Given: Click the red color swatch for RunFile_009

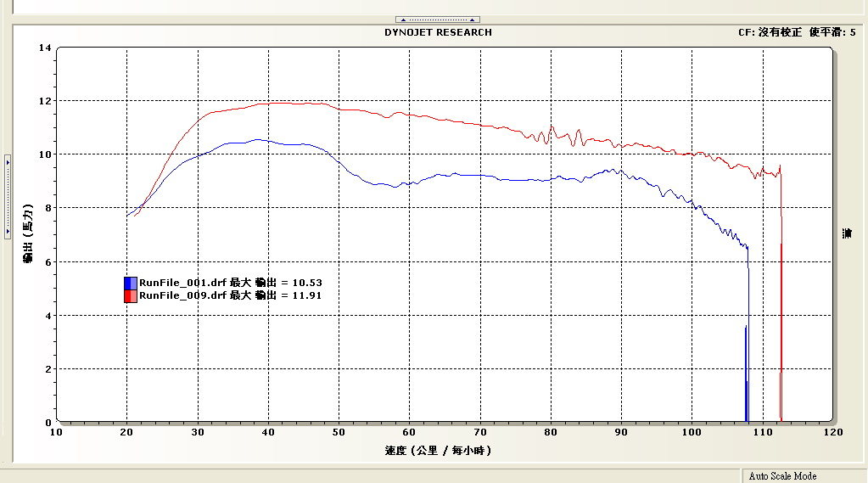Looking at the screenshot, I should [131, 295].
